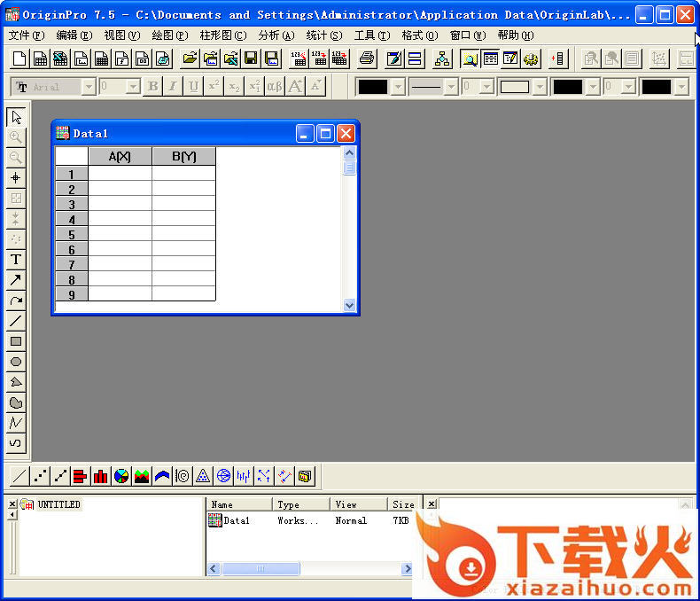Plot an Area graph
700x601 pixels.
click(x=142, y=476)
